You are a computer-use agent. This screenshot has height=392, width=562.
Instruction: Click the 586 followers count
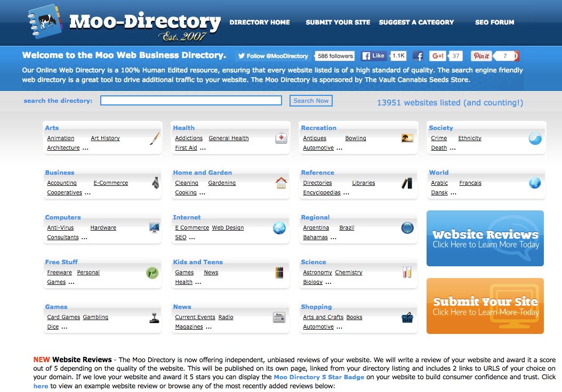335,56
